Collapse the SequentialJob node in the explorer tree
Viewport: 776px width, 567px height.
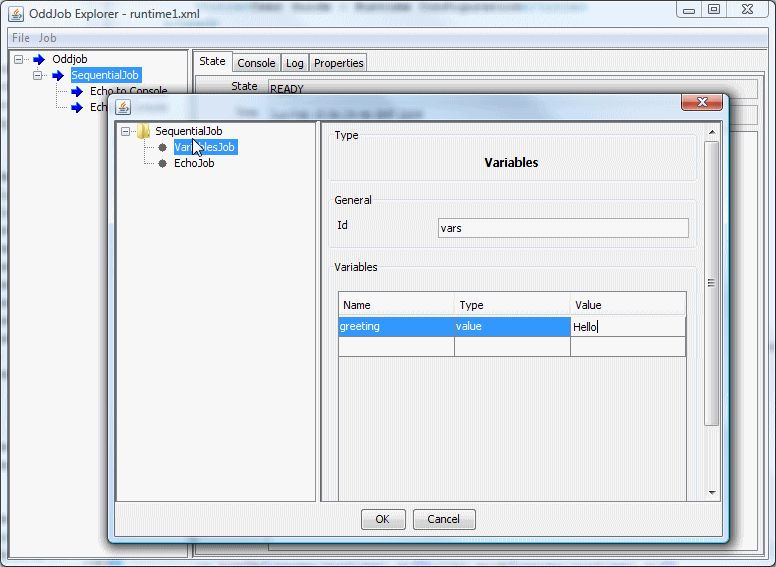click(38, 75)
